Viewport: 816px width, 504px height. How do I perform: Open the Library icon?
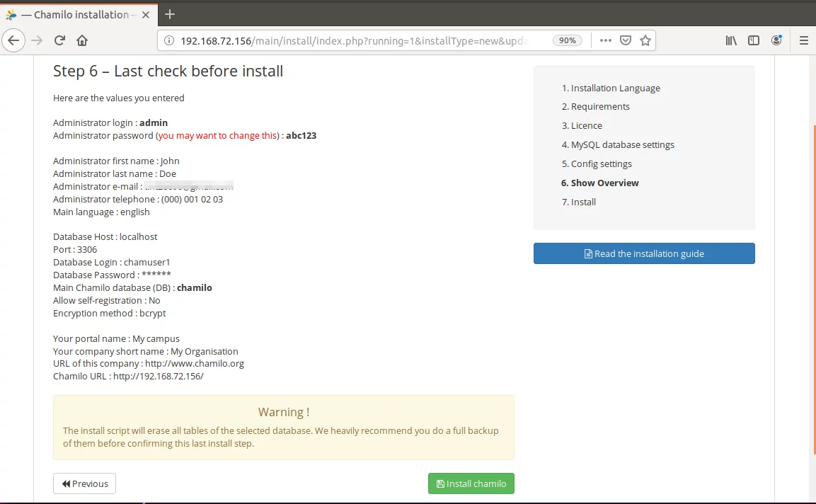click(731, 40)
